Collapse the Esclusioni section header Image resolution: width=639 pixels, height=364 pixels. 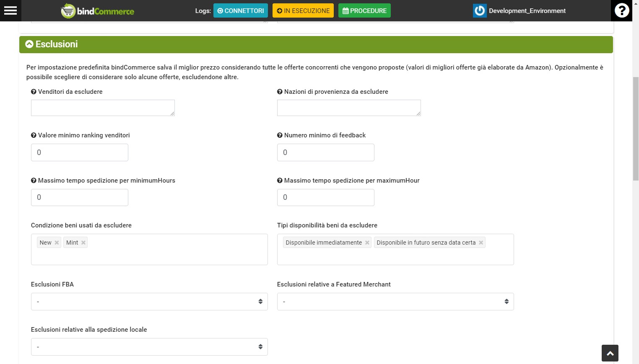[29, 44]
